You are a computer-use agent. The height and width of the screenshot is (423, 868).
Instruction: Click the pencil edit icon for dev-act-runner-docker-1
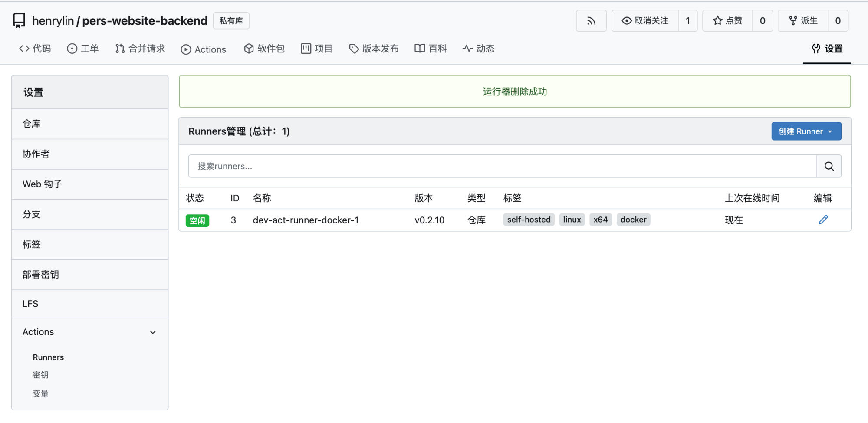pyautogui.click(x=823, y=220)
